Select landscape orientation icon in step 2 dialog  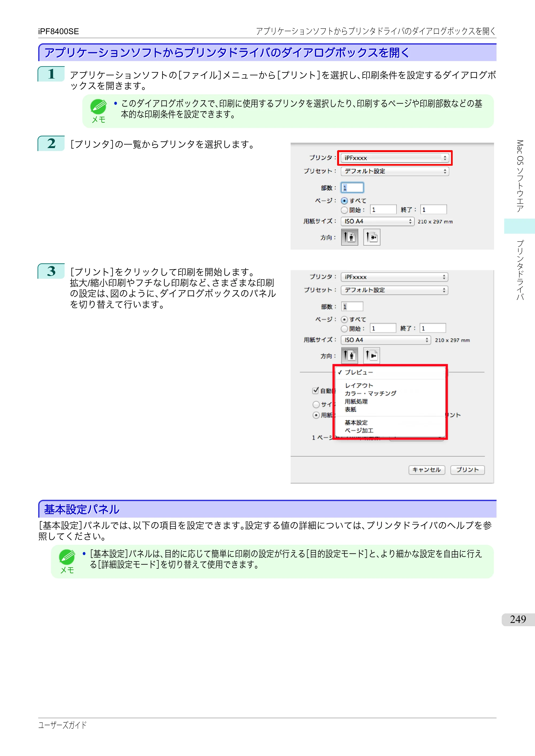pyautogui.click(x=372, y=237)
